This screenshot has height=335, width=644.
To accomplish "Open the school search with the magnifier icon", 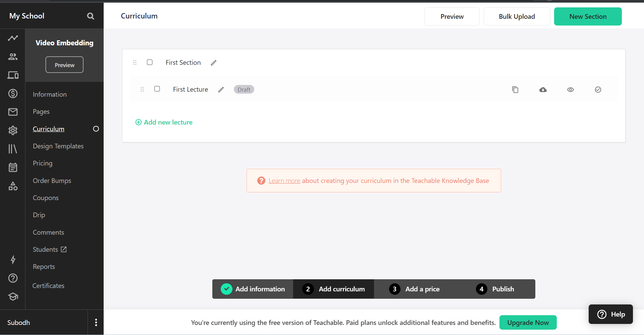I will click(x=90, y=16).
